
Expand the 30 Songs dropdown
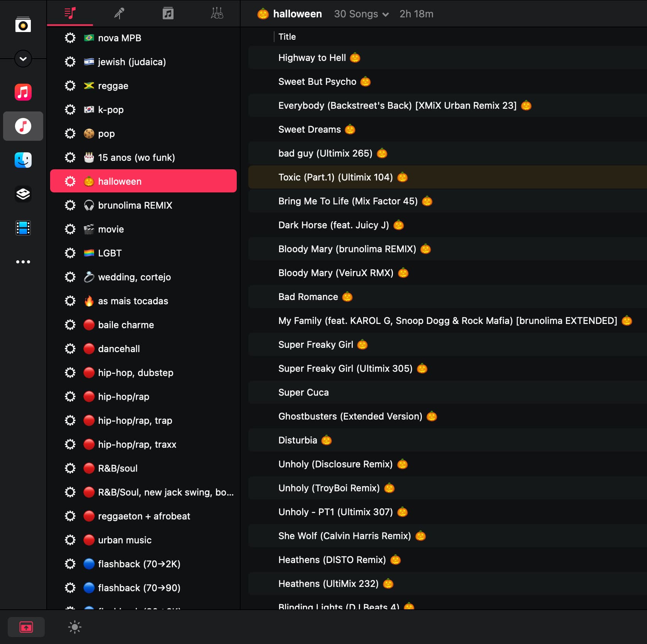coord(361,14)
